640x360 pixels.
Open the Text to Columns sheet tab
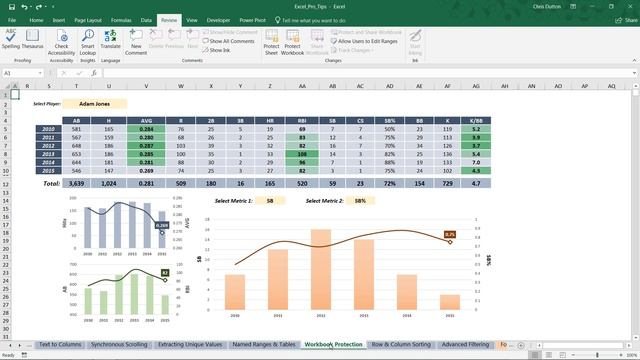[60, 344]
